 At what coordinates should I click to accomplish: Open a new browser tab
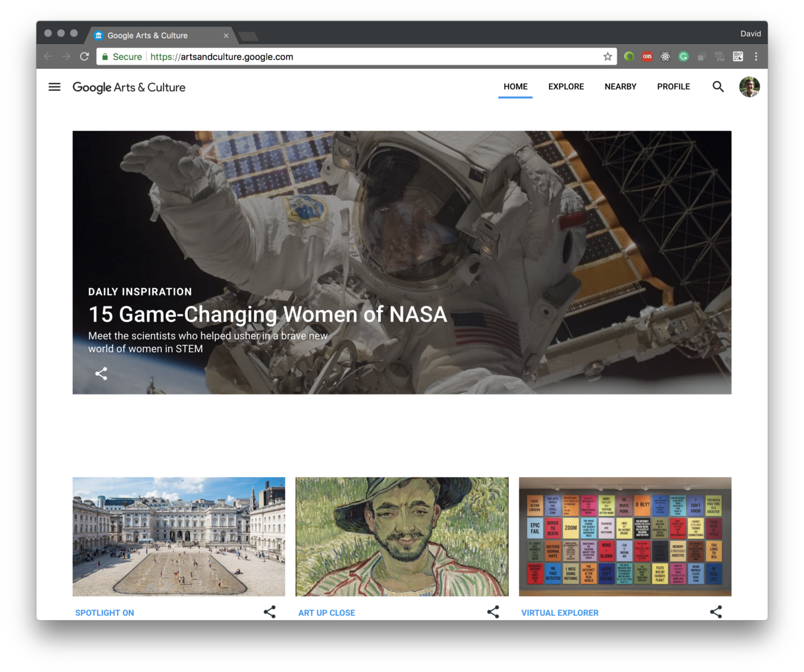pyautogui.click(x=248, y=36)
